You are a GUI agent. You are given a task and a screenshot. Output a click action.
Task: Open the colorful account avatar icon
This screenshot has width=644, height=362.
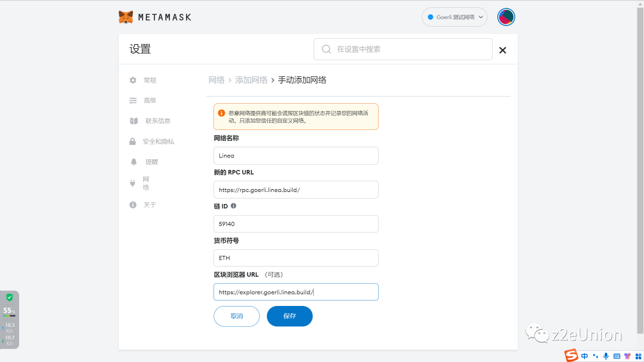click(506, 17)
